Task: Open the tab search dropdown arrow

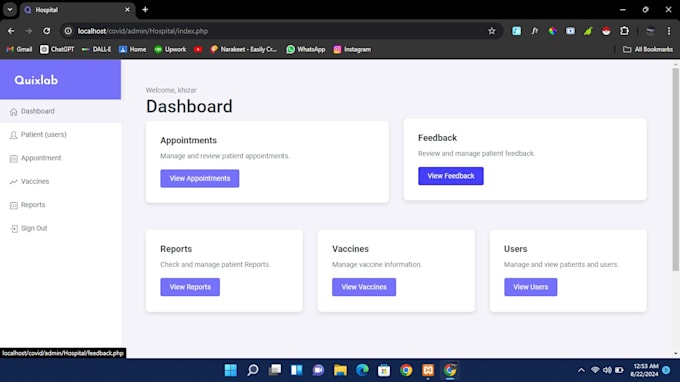Action: (x=10, y=10)
